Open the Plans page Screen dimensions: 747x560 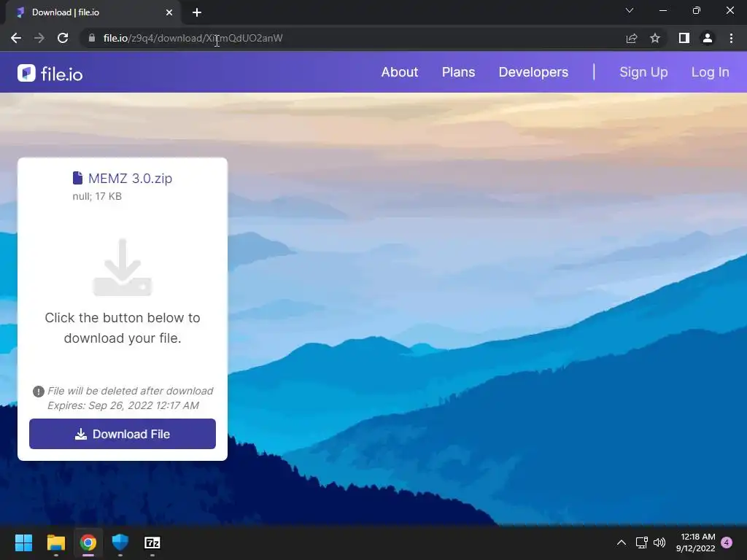coord(458,72)
